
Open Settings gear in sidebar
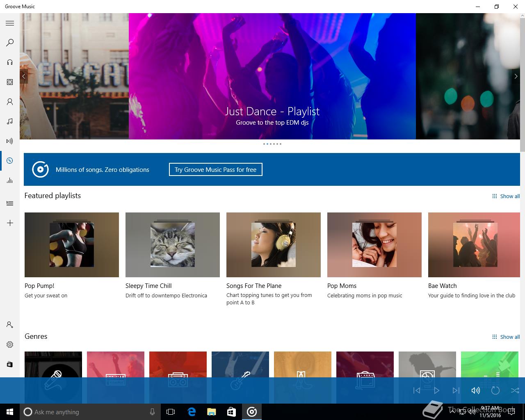[10, 345]
